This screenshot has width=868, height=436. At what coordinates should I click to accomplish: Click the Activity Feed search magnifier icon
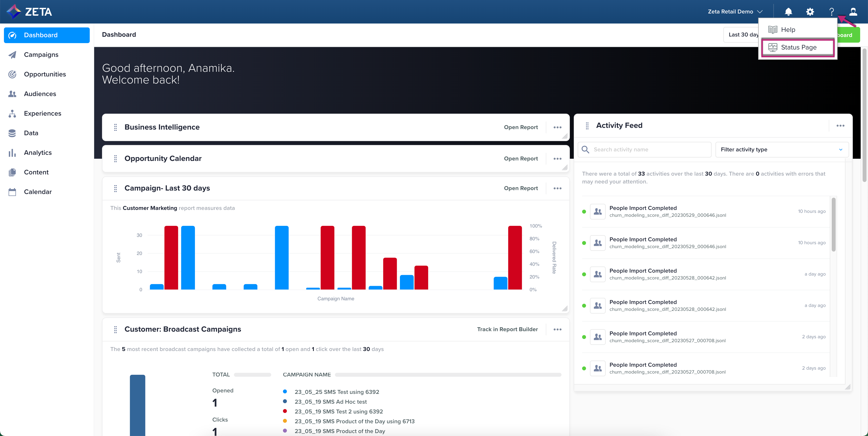point(585,149)
